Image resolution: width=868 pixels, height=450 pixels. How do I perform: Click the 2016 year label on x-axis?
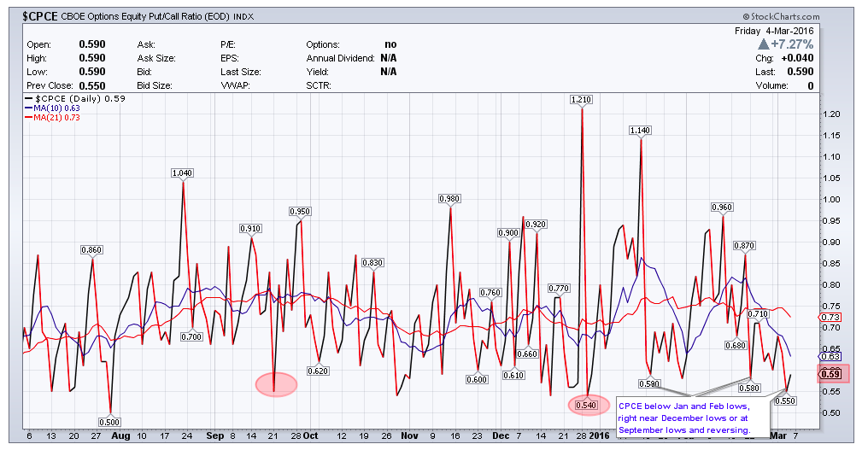coord(599,436)
